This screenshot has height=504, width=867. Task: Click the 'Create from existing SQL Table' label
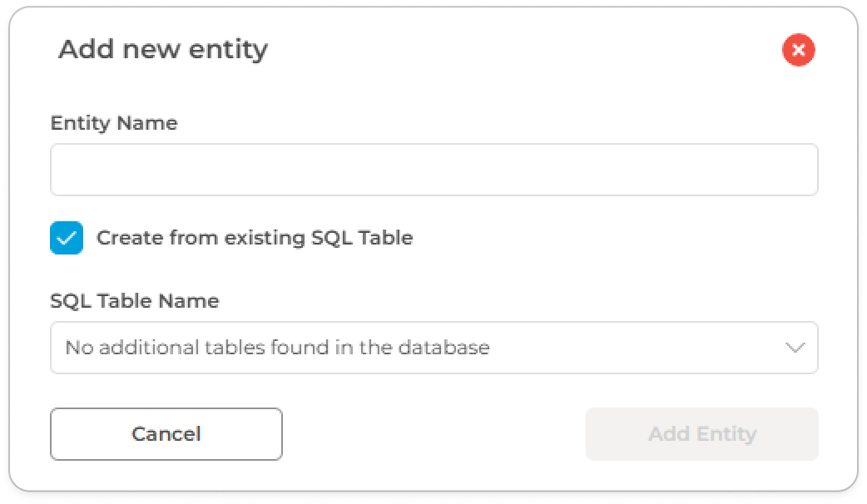coord(255,238)
